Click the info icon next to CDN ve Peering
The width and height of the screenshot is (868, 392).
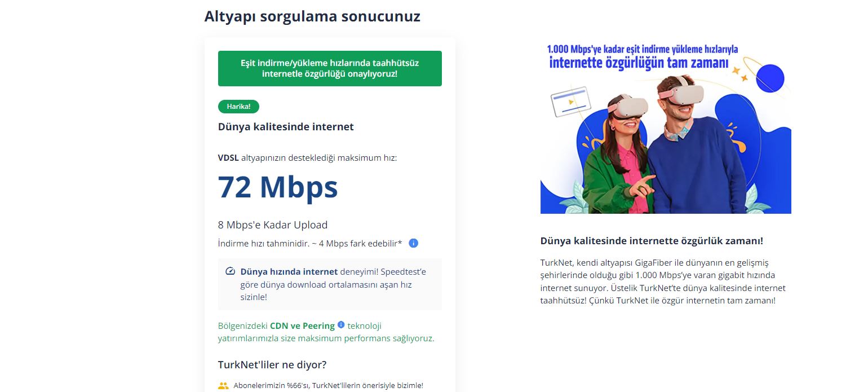point(340,325)
